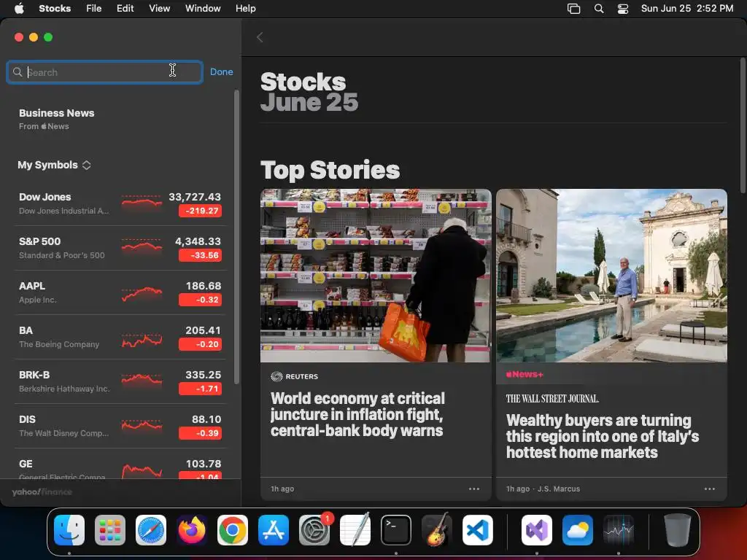Click the BRK-B price 335.25
This screenshot has width=747, height=560.
click(204, 375)
